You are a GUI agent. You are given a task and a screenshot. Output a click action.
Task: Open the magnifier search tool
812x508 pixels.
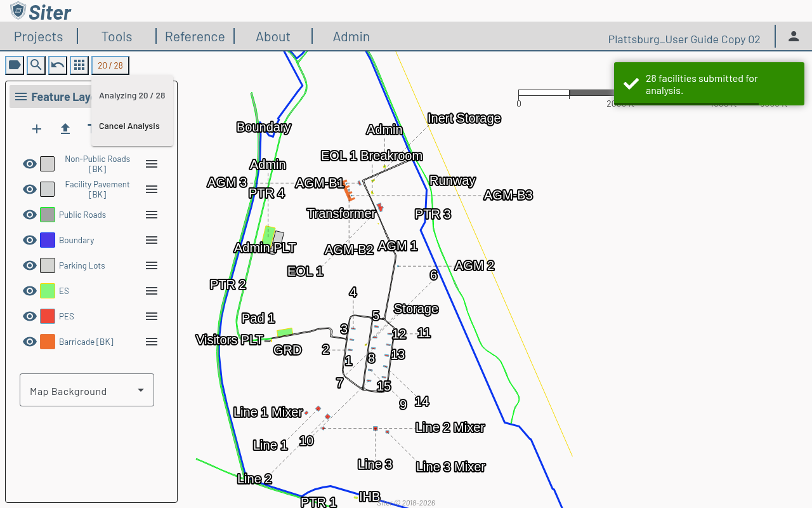tap(36, 65)
